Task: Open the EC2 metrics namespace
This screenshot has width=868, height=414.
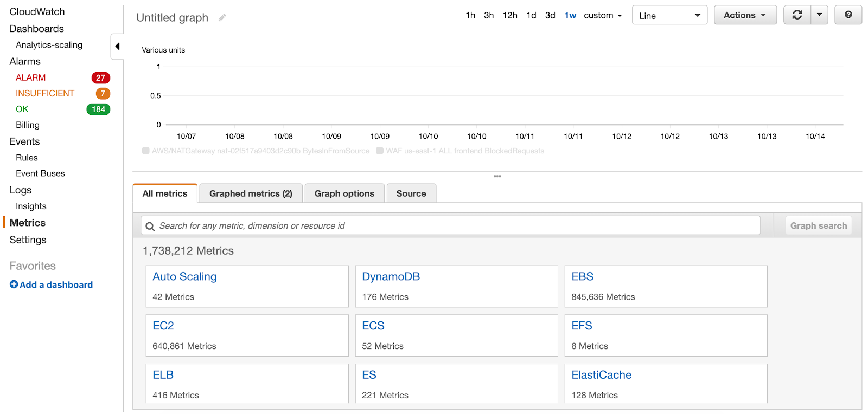Action: (x=163, y=326)
